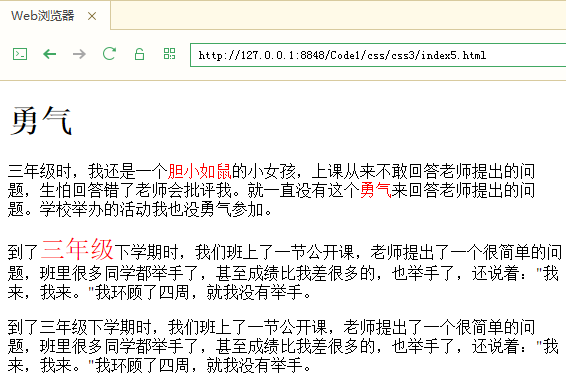Click the 勇气 page heading

tap(41, 121)
